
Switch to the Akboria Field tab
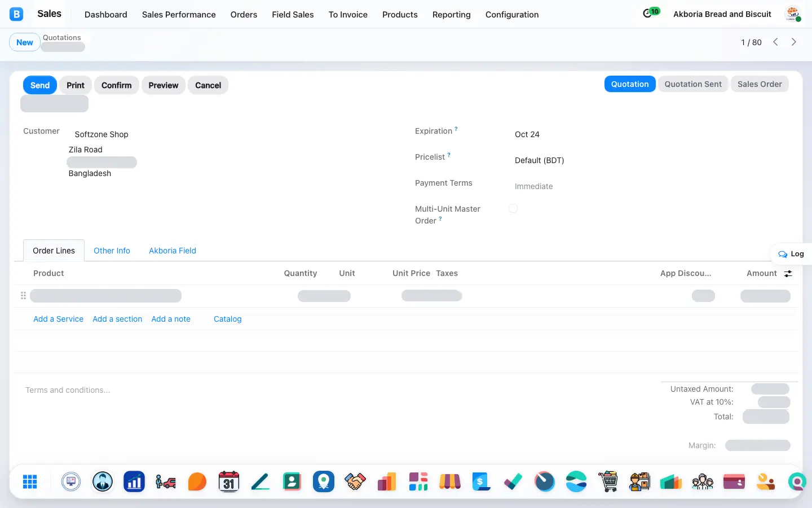tap(173, 251)
